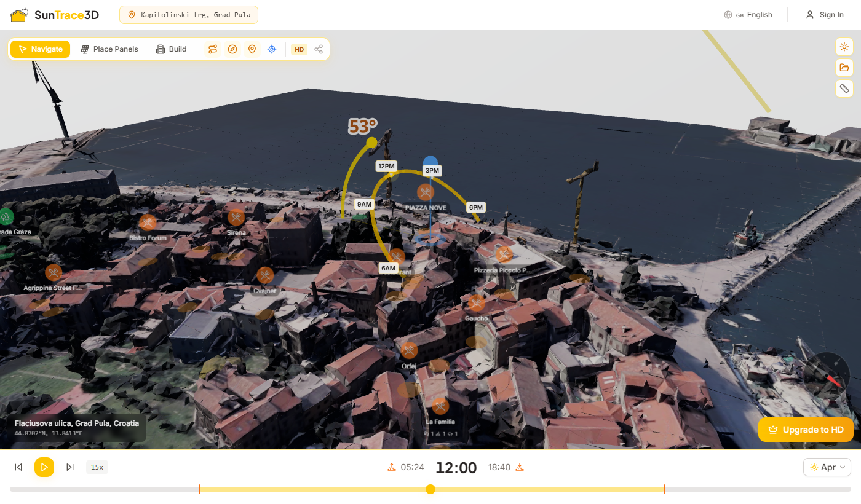The width and height of the screenshot is (861, 504).
Task: Open a saved project with the folder icon
Action: [844, 68]
